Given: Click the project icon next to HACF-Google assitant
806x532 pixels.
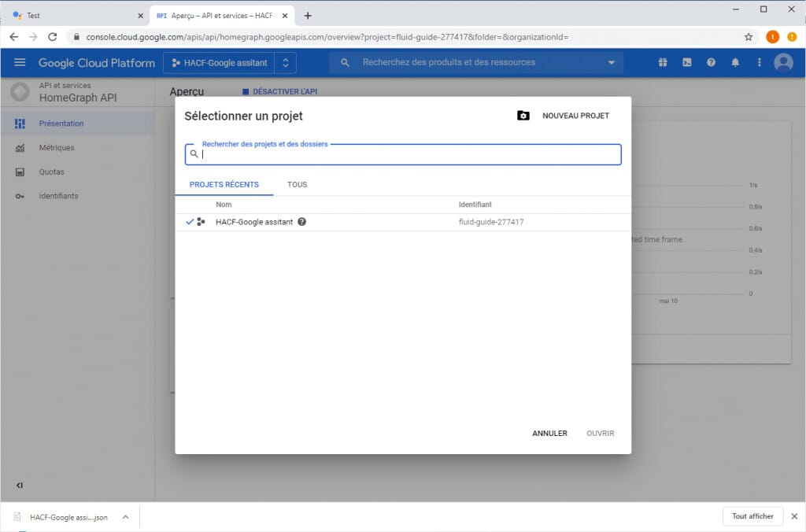Looking at the screenshot, I should 201,222.
